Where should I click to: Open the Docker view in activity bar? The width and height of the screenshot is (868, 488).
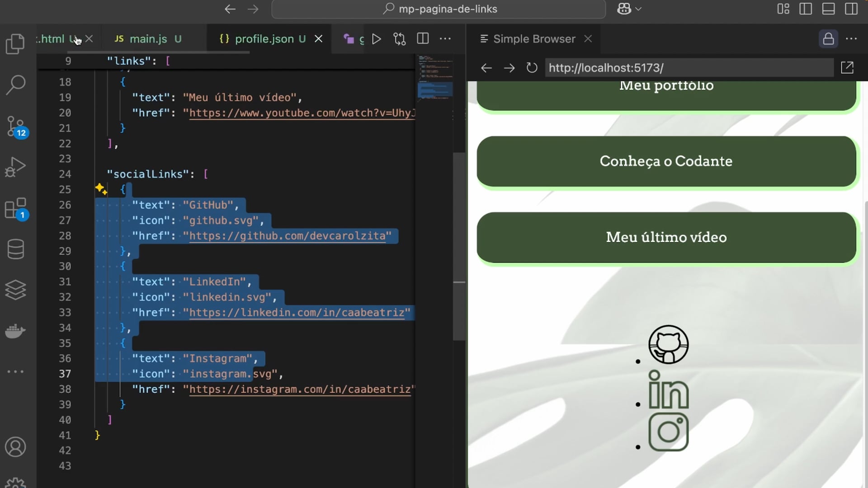click(x=15, y=331)
